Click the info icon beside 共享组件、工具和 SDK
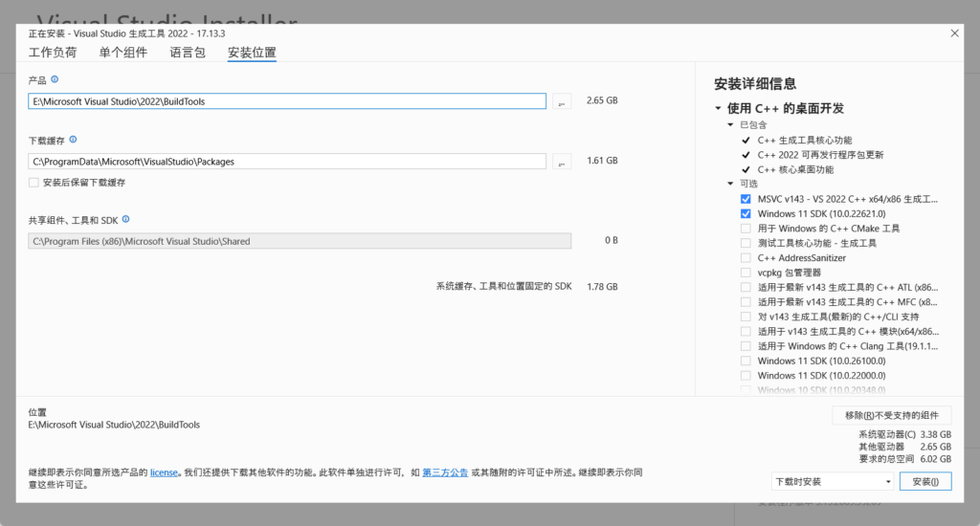 point(125,219)
